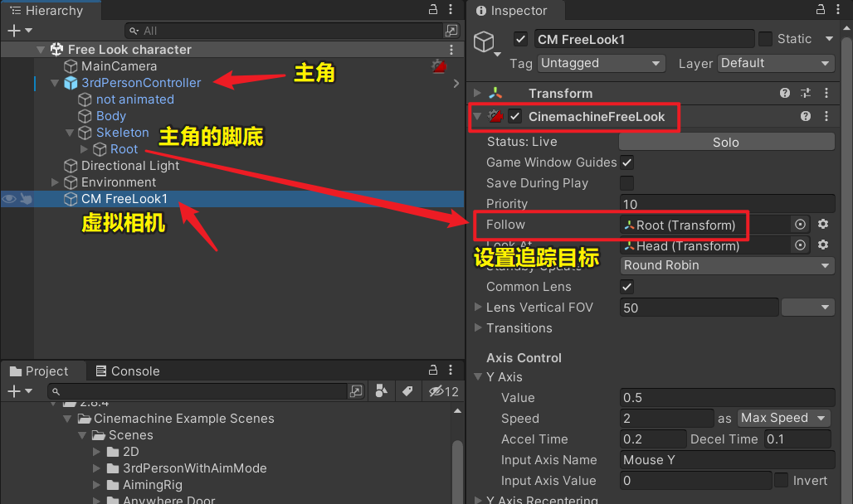This screenshot has width=853, height=504.
Task: Open the Layer dropdown
Action: [x=776, y=64]
